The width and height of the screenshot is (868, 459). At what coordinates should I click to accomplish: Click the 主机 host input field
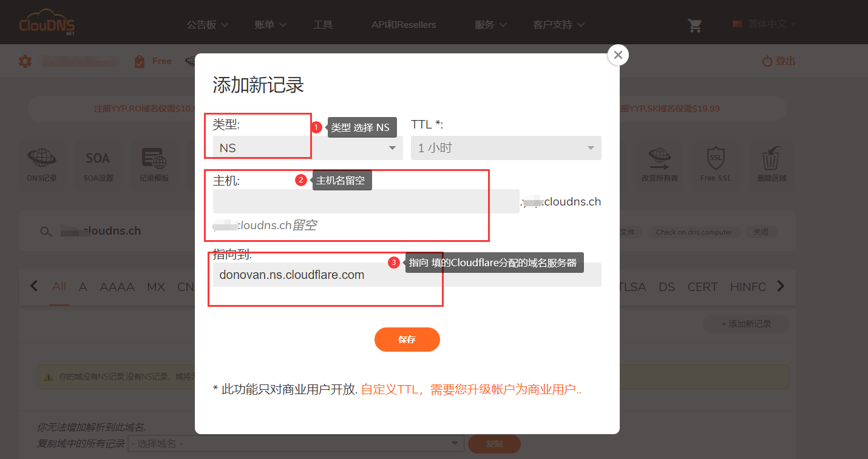click(366, 201)
